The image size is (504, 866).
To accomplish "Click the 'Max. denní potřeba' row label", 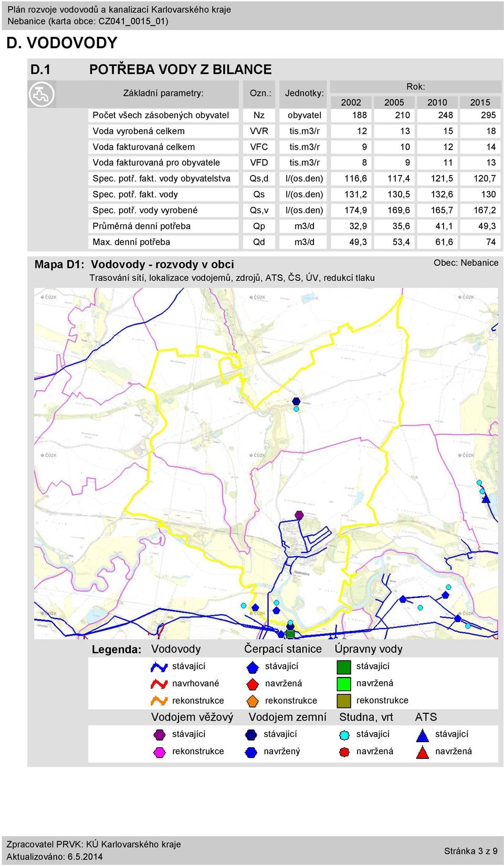I will [131, 242].
